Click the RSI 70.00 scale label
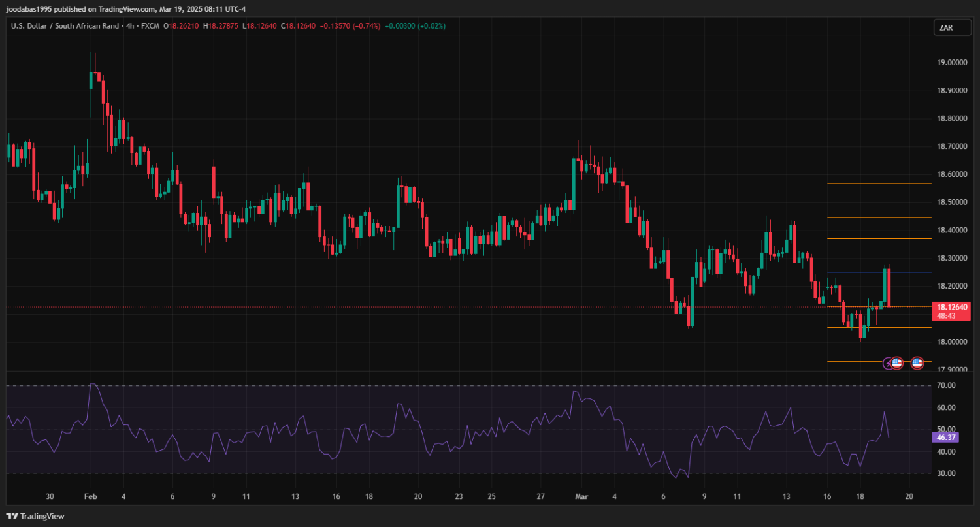Image resolution: width=980 pixels, height=527 pixels. [946, 386]
